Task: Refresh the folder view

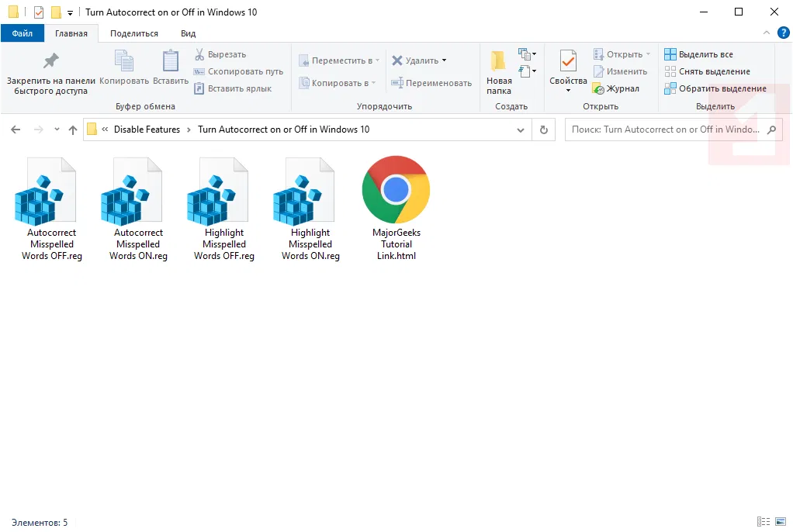Action: click(x=544, y=130)
